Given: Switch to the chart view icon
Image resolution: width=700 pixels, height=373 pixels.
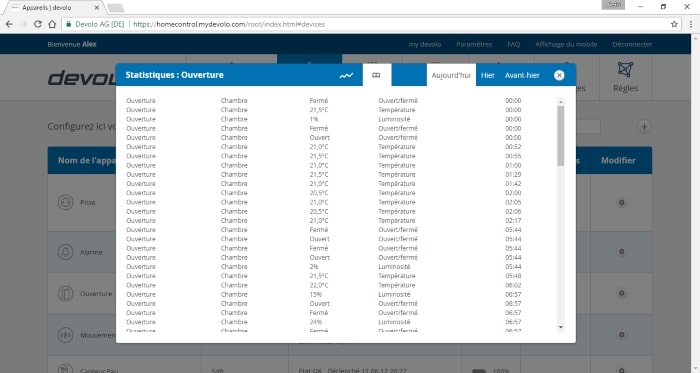Looking at the screenshot, I should pyautogui.click(x=346, y=75).
